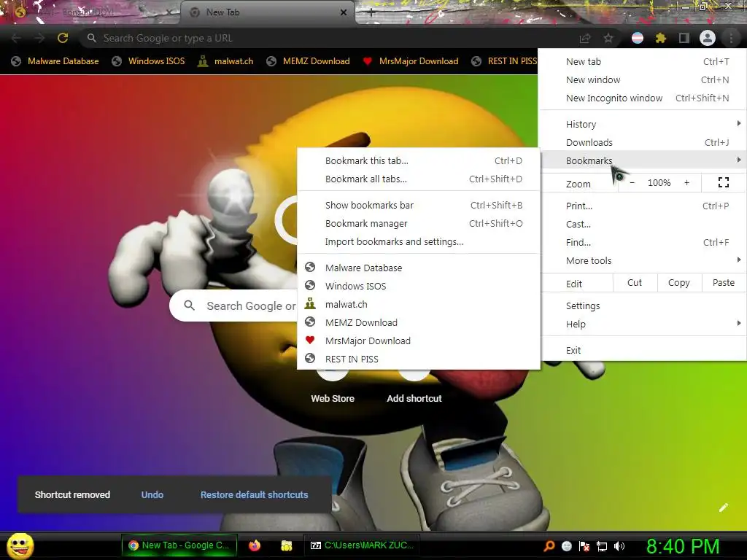
Task: Open a new tab with the plus button
Action: [x=371, y=13]
